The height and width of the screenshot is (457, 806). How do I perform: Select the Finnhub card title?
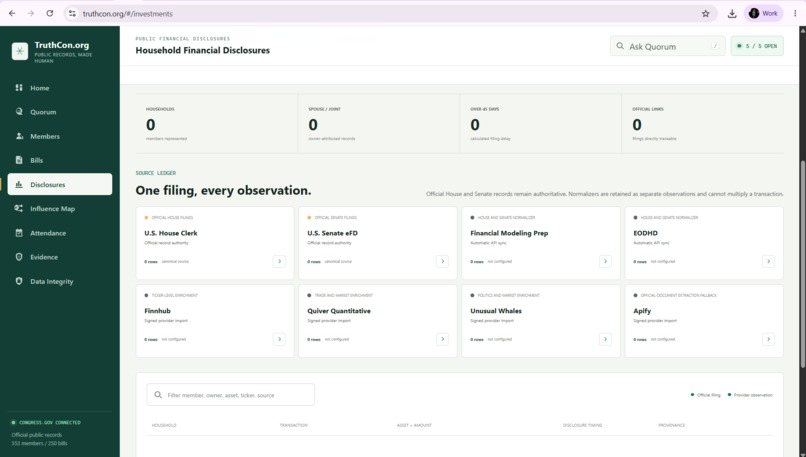coord(157,310)
